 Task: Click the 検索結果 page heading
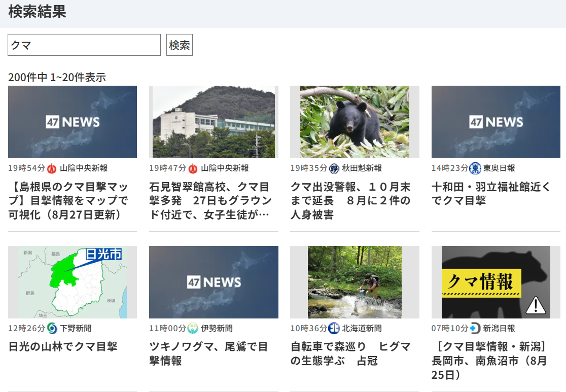(x=37, y=12)
